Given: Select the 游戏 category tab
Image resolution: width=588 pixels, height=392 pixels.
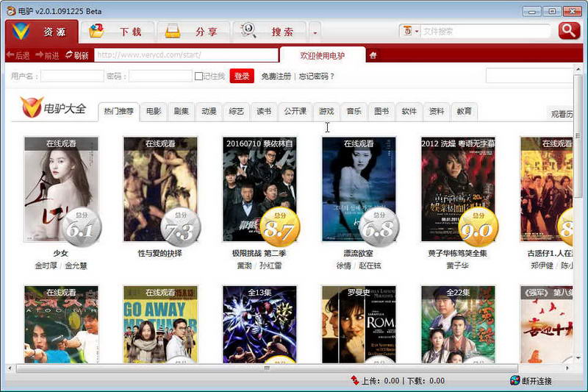Looking at the screenshot, I should [x=326, y=111].
